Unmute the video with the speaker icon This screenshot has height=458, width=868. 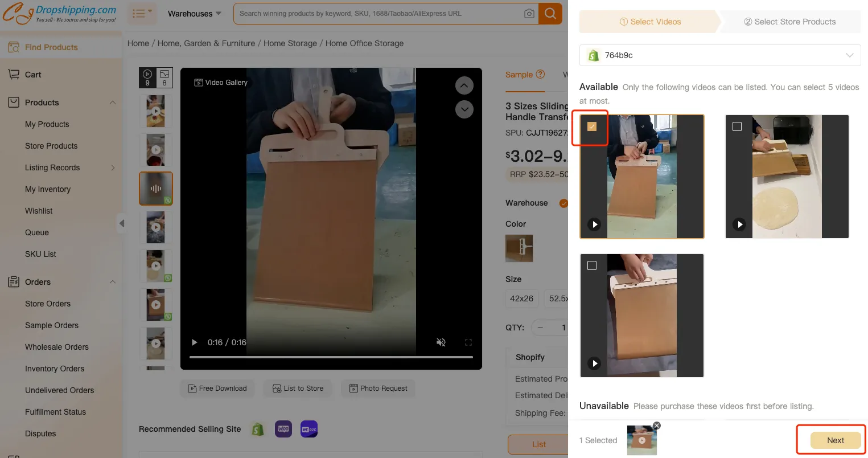point(441,342)
